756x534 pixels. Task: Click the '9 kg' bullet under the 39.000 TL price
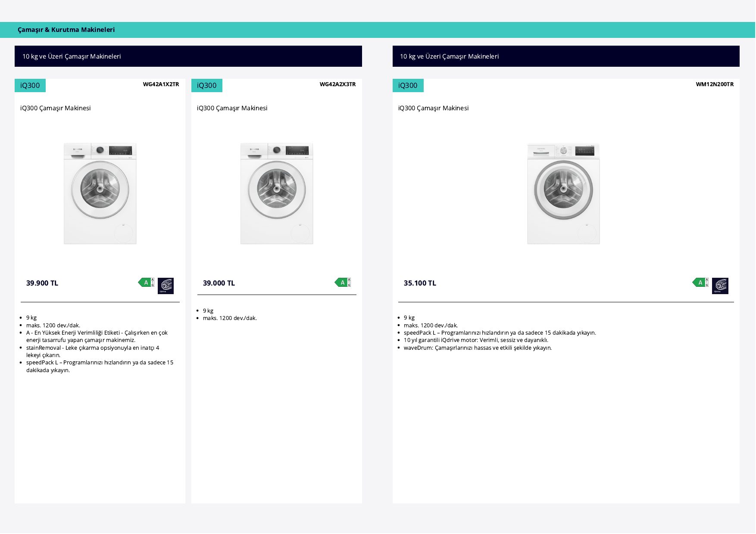point(208,311)
